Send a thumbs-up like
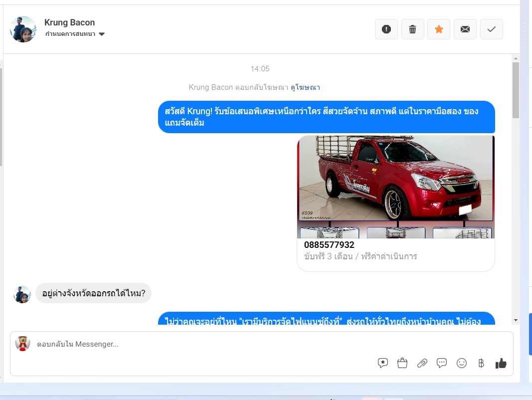This screenshot has width=532, height=400. 501,363
